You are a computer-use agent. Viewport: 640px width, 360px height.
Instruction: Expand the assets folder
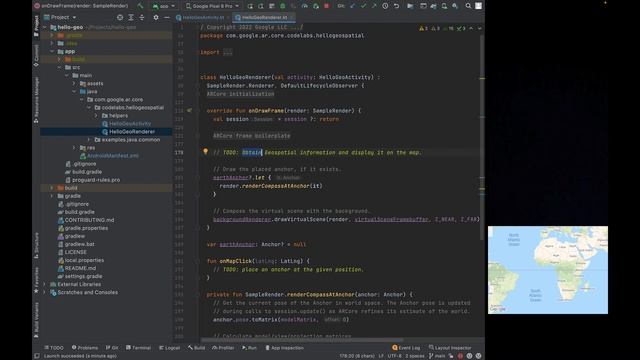[74, 83]
